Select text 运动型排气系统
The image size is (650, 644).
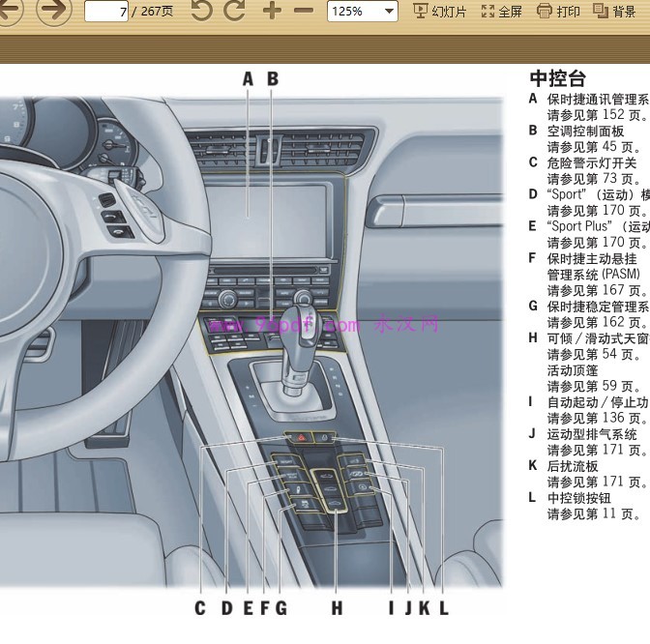coord(592,435)
